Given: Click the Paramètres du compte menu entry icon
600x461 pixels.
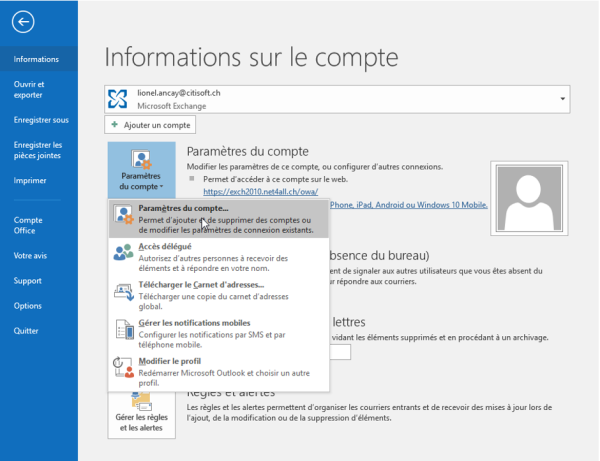Looking at the screenshot, I should coord(124,215).
